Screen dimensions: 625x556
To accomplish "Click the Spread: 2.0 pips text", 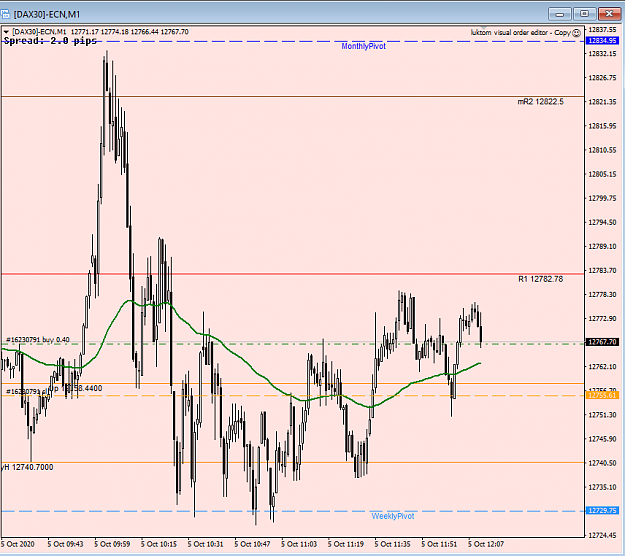I will pyautogui.click(x=50, y=41).
